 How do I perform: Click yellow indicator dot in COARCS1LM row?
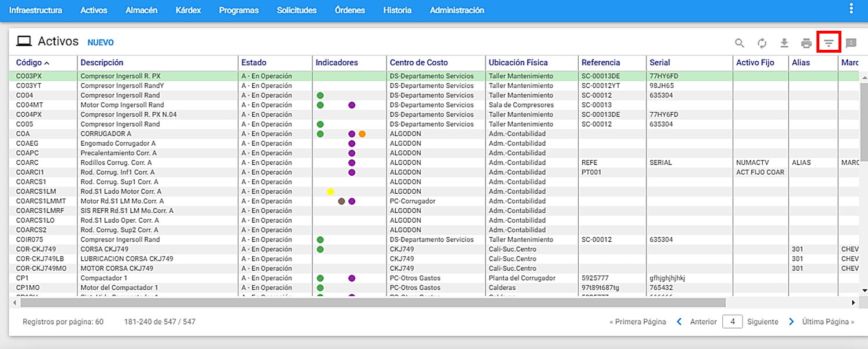330,192
